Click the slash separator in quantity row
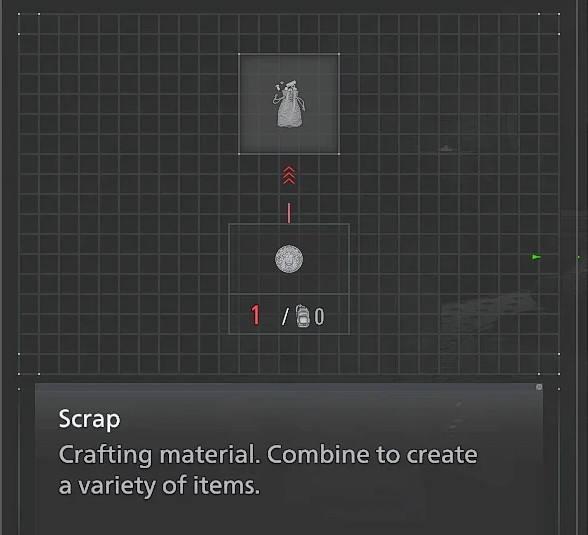 285,317
